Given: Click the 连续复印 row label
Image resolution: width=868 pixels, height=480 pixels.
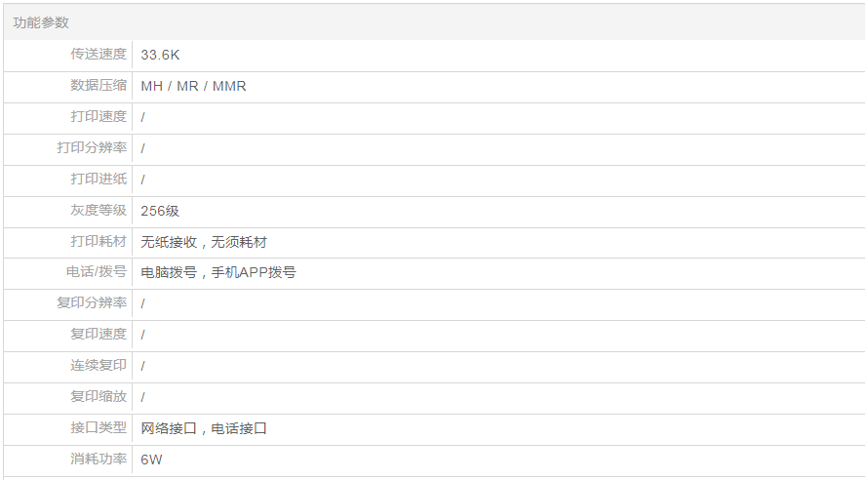Looking at the screenshot, I should [98, 366].
